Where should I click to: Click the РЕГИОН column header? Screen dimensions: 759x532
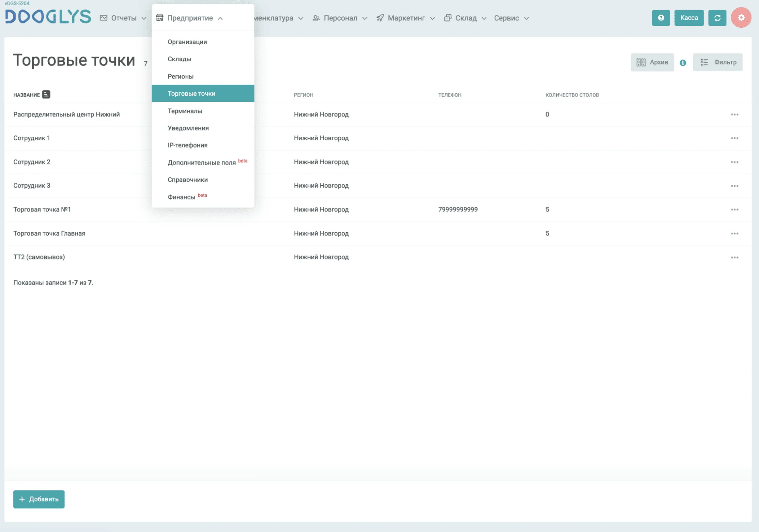point(303,95)
